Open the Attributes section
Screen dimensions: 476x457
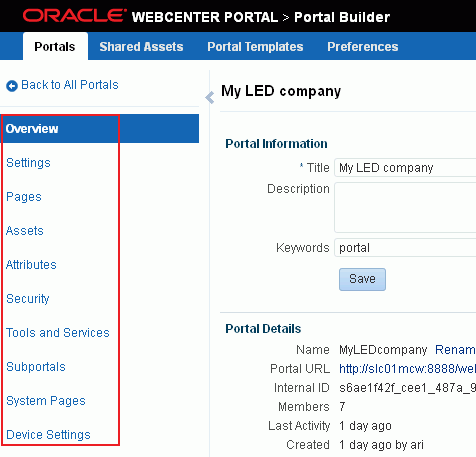click(x=31, y=265)
